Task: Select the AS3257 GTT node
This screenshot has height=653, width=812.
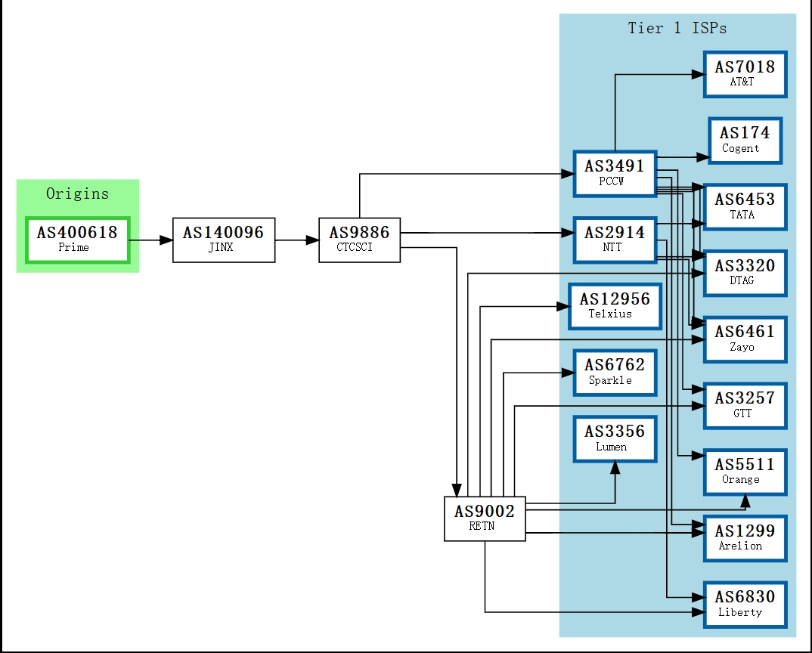Action: [745, 406]
